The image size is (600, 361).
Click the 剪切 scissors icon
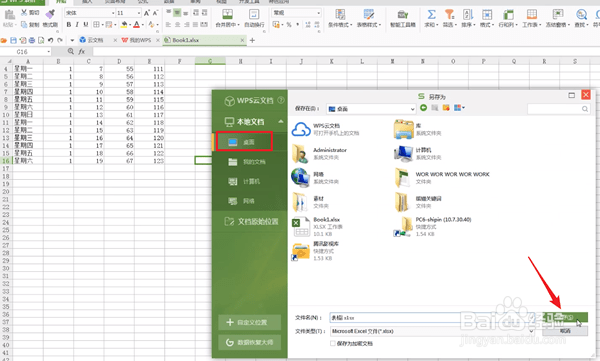[24, 13]
